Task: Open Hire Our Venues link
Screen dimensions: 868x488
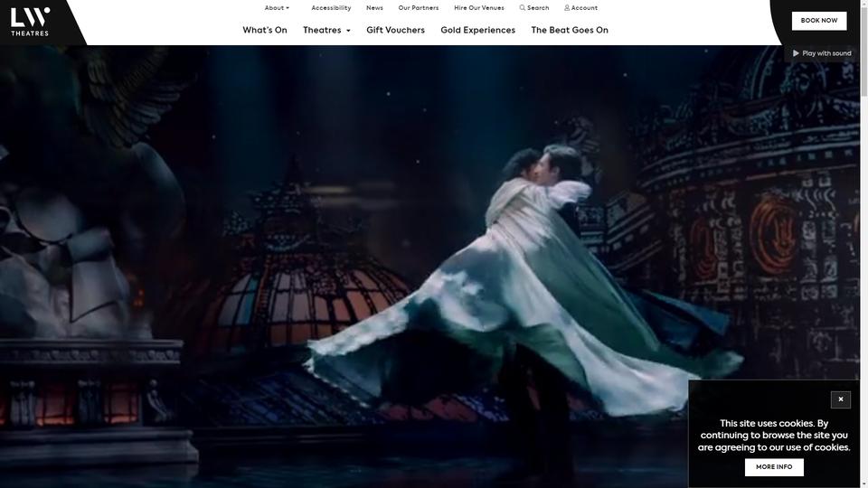Action: click(479, 8)
